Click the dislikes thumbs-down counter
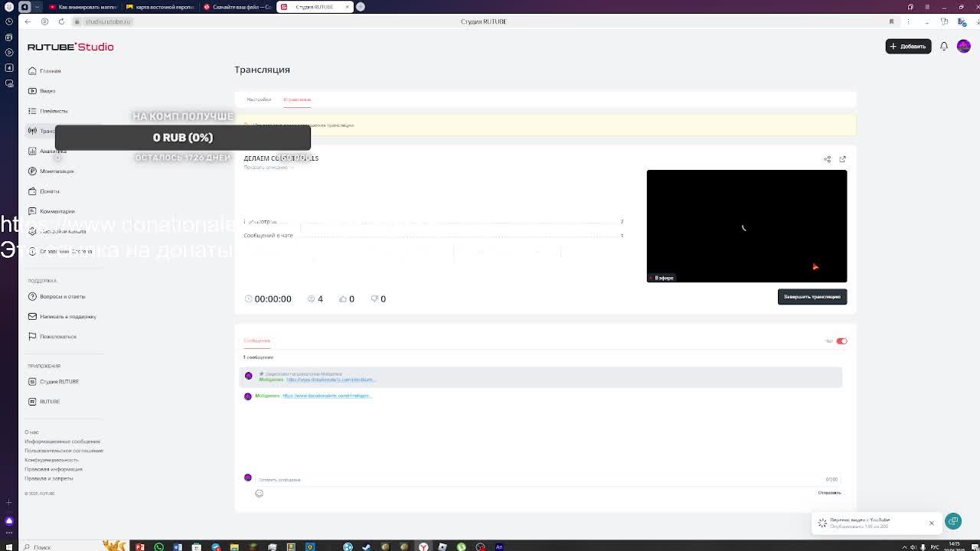The width and height of the screenshot is (980, 551). tap(378, 298)
